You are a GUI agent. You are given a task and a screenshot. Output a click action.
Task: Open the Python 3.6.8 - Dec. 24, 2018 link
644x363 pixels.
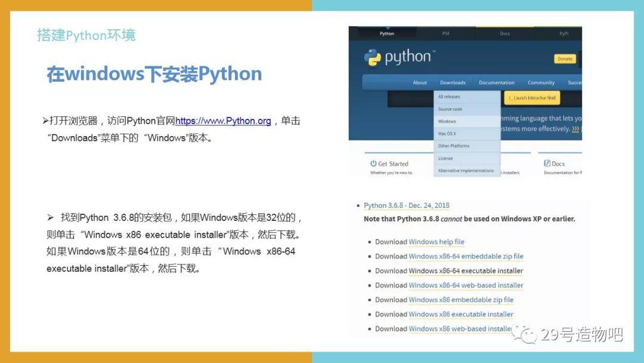(407, 205)
